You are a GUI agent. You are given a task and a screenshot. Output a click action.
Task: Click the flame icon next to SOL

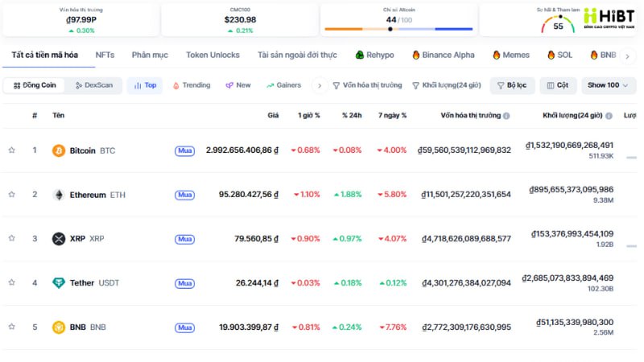click(551, 55)
